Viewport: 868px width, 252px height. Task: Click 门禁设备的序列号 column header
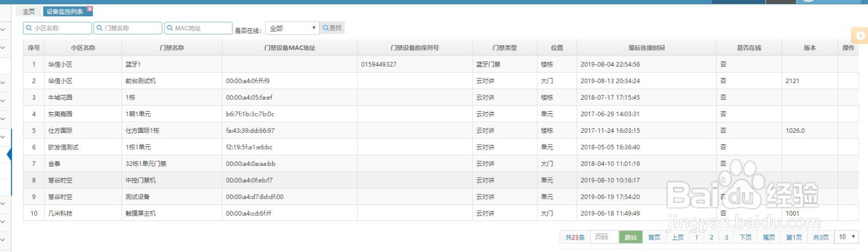(414, 48)
